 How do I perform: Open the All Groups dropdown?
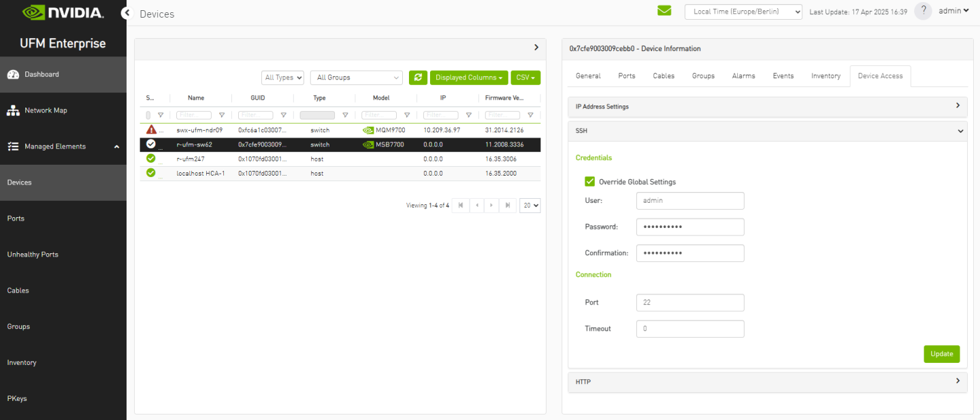[x=356, y=78]
